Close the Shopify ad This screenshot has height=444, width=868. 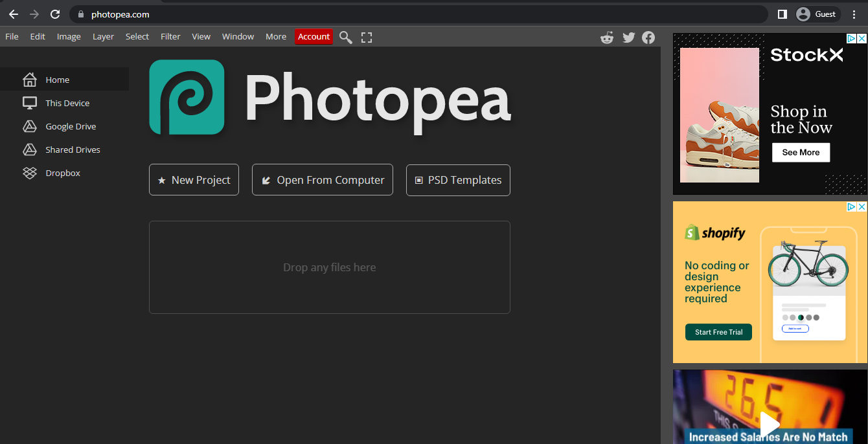pos(862,207)
